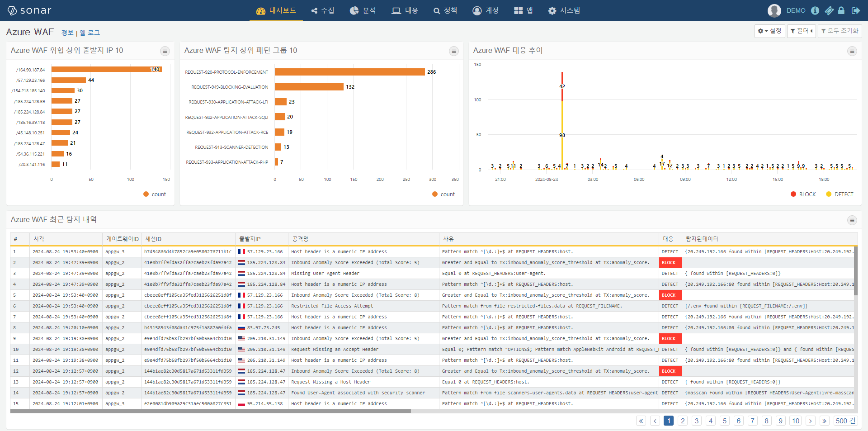This screenshot has height=431, width=868.
Task: Click Netherlands flag in row 3
Action: [241, 274]
